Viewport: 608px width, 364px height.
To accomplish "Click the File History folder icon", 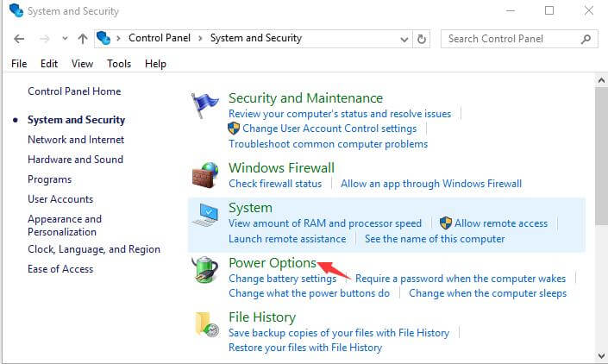I will point(207,324).
